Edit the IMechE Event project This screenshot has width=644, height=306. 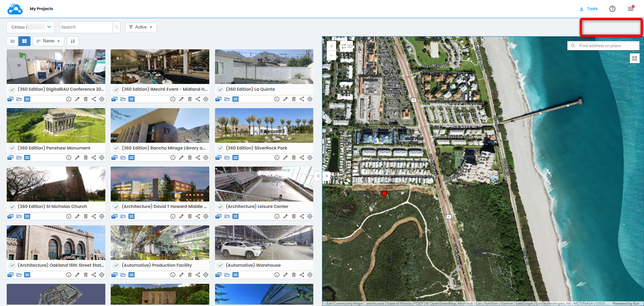(181, 99)
